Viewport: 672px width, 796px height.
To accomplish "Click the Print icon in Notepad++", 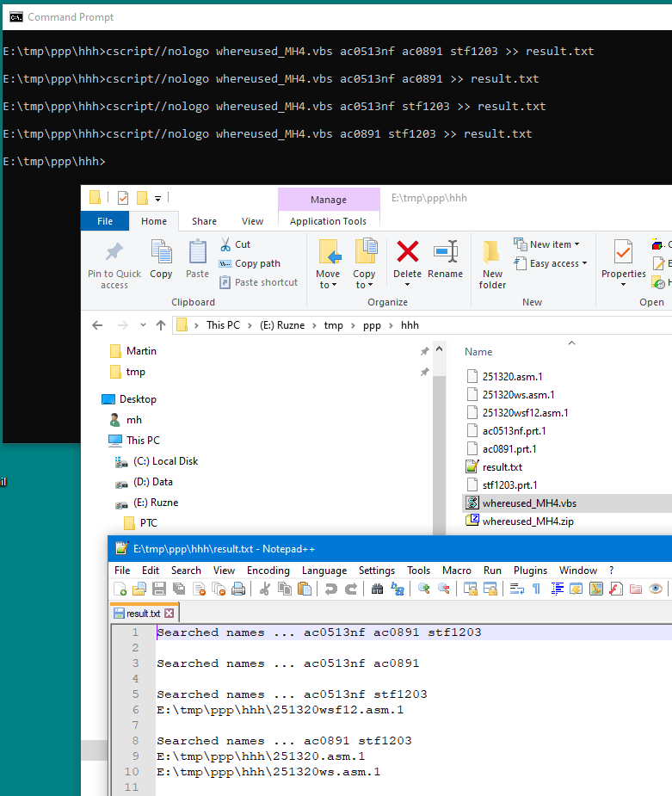I will click(238, 589).
